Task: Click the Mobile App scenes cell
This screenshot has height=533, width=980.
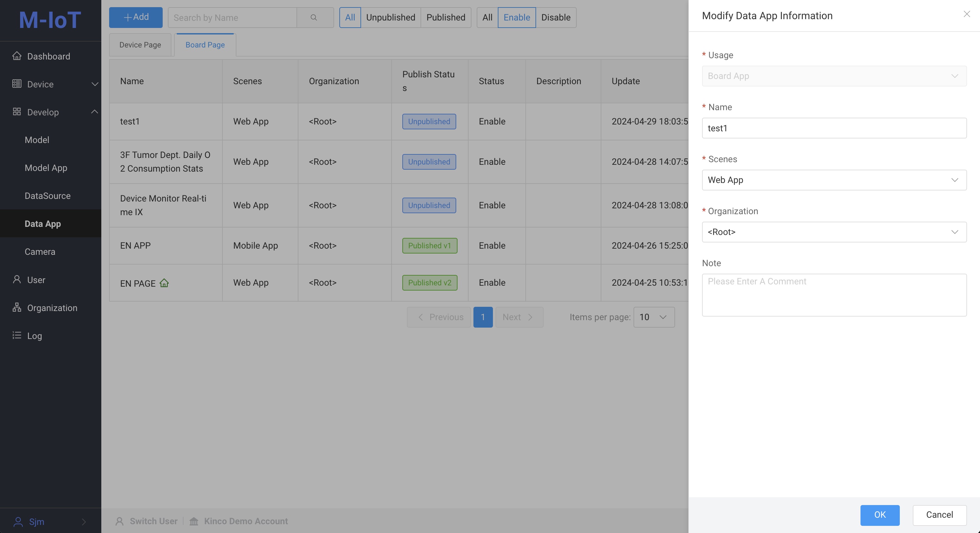Action: [x=260, y=246]
